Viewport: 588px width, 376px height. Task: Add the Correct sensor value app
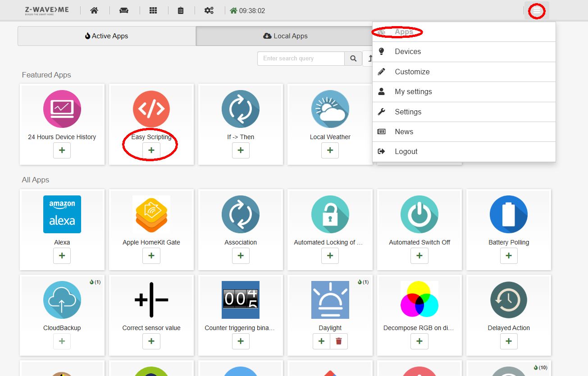(151, 341)
